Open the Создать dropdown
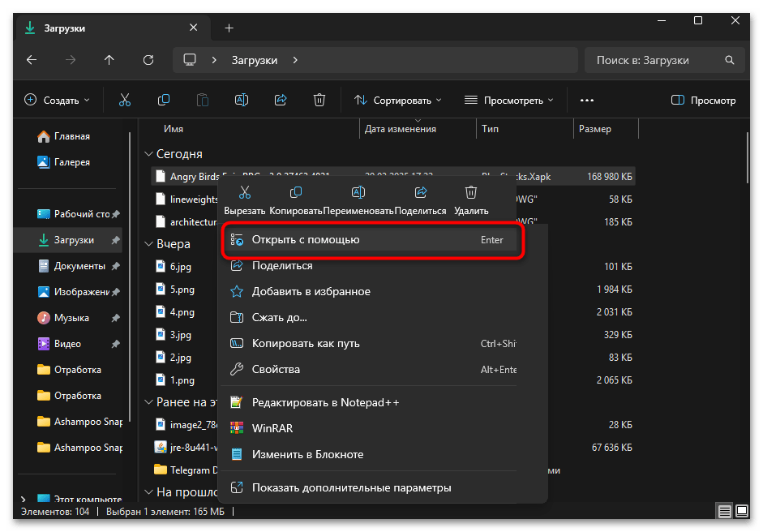Image resolution: width=763 pixels, height=532 pixels. [57, 101]
